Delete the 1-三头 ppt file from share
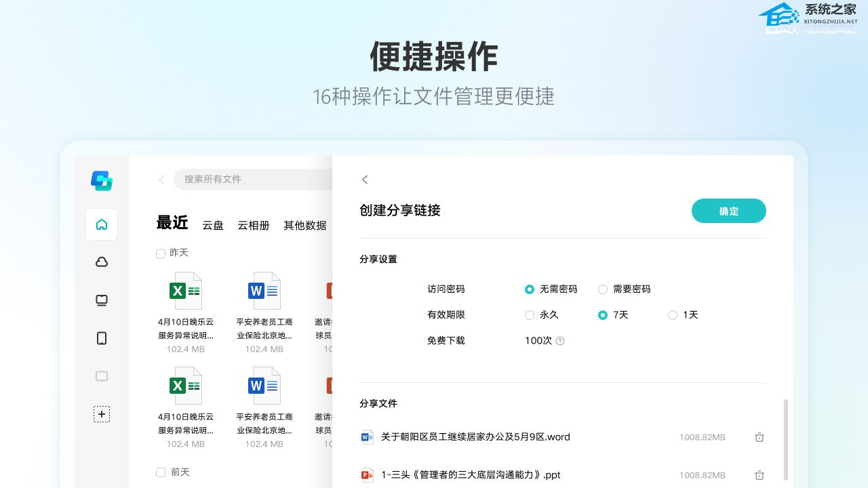 (x=759, y=475)
